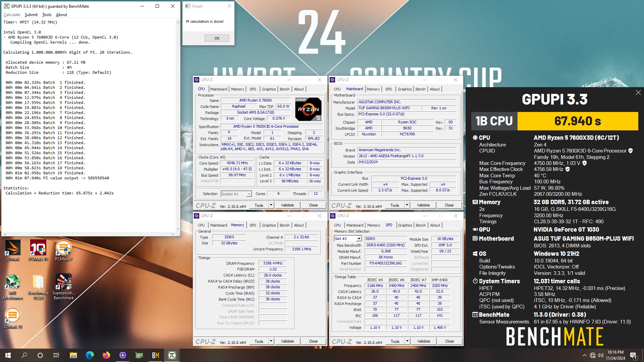644x362 pixels.
Task: Open the 3DMark 11 desktop icon
Action: [12, 318]
